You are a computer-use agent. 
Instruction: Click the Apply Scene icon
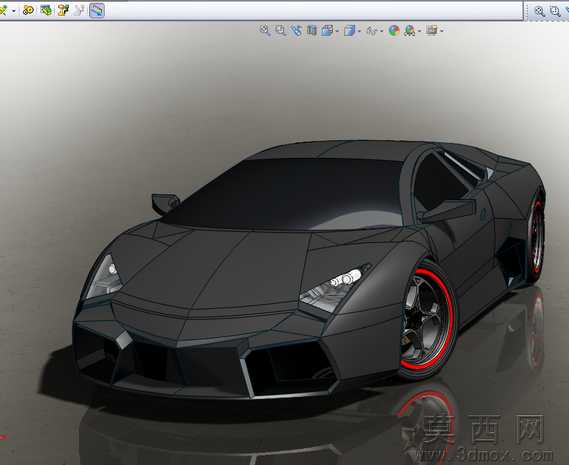410,31
